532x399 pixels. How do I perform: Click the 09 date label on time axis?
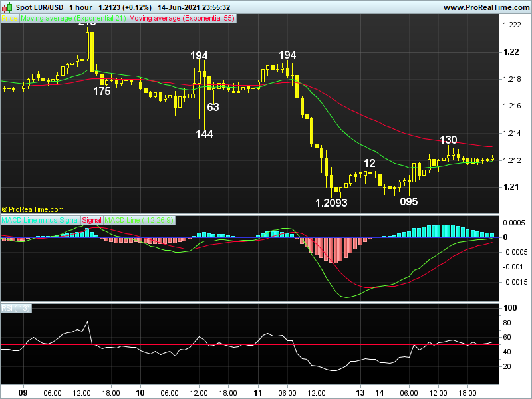pos(23,393)
